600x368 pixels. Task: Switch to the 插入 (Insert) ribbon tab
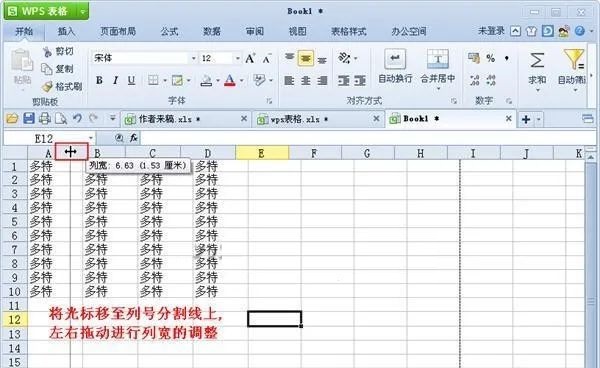point(66,31)
